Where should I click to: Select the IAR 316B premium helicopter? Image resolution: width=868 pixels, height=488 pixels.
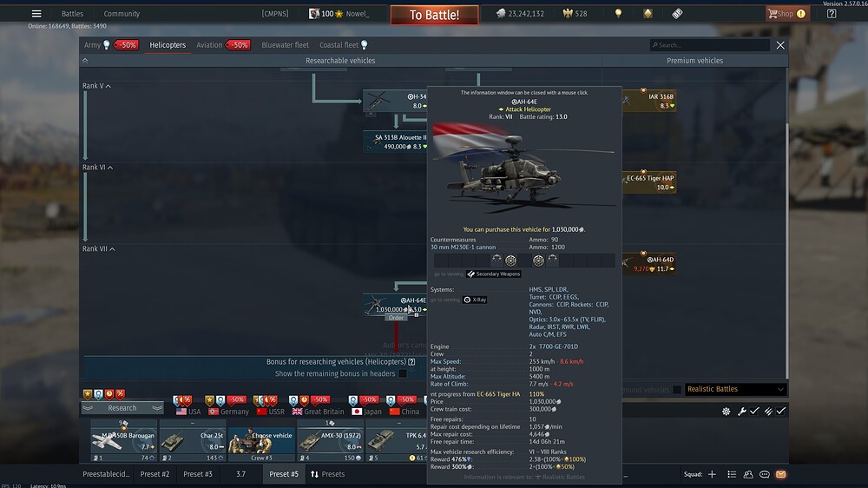[648, 101]
